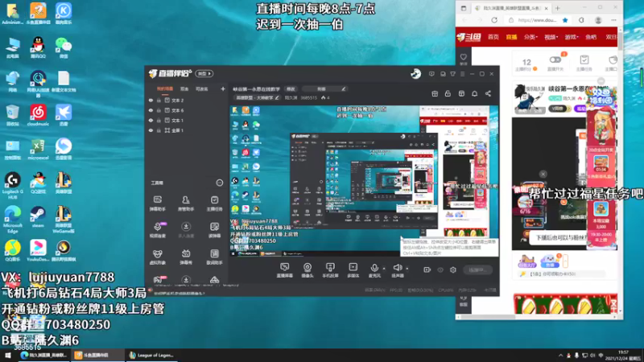Expand the 视频 dropdown in Douyu nav
The width and height of the screenshot is (644, 362).
coord(551,37)
